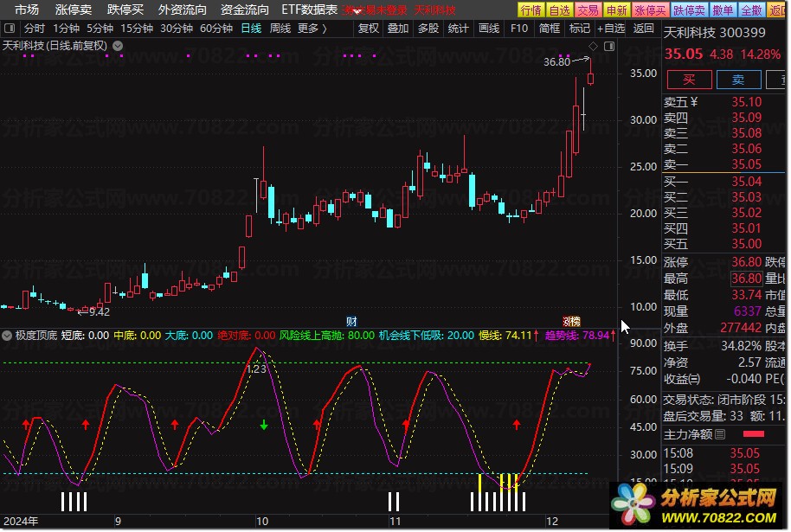Click the ¥ symbol next to 卖五
The height and width of the screenshot is (532, 791).
(x=693, y=102)
